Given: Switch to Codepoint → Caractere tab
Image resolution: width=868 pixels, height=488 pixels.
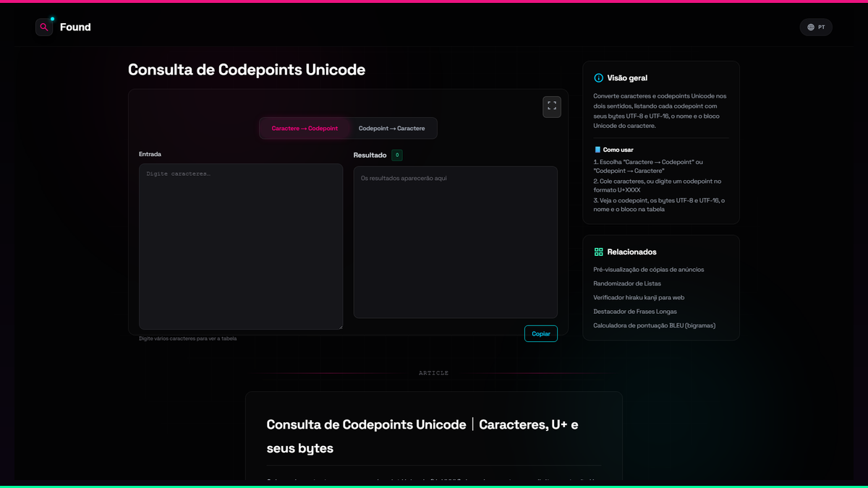Looking at the screenshot, I should click(x=392, y=128).
